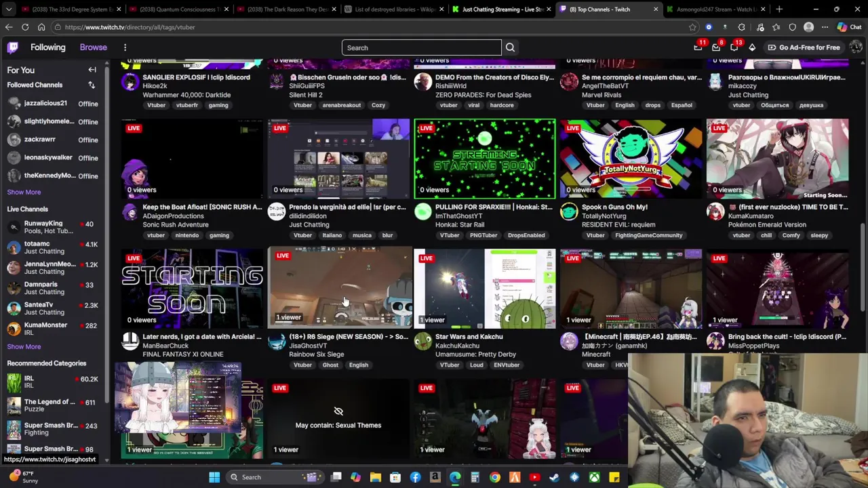Sort followed channels with the arrows icon
Screen dimensions: 868x488
[92, 85]
